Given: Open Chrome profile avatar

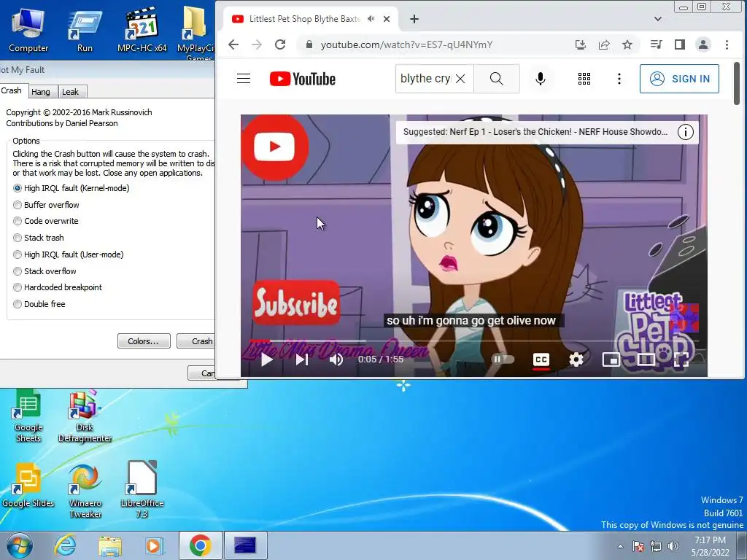Looking at the screenshot, I should (x=703, y=44).
